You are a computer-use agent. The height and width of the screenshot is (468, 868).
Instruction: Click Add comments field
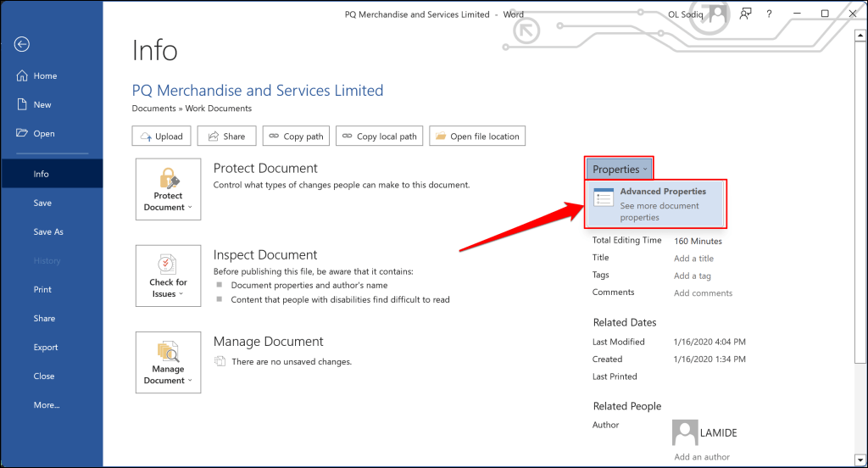pos(703,293)
